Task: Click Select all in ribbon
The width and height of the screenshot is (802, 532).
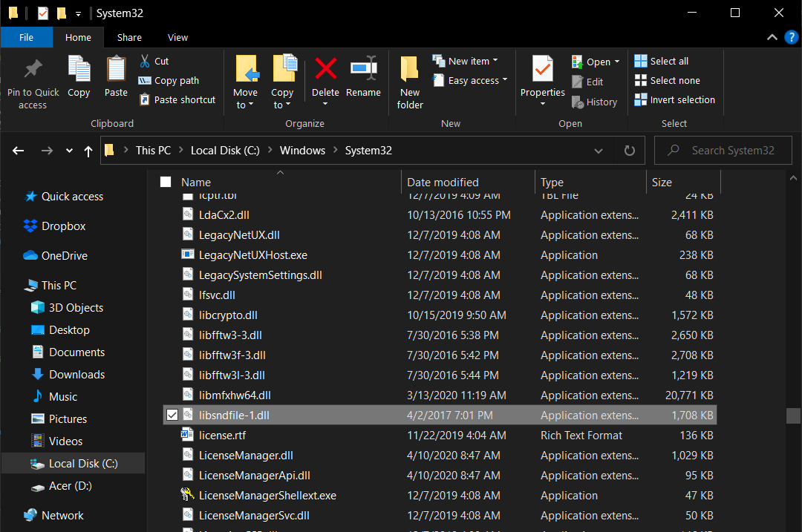Action: [x=662, y=61]
